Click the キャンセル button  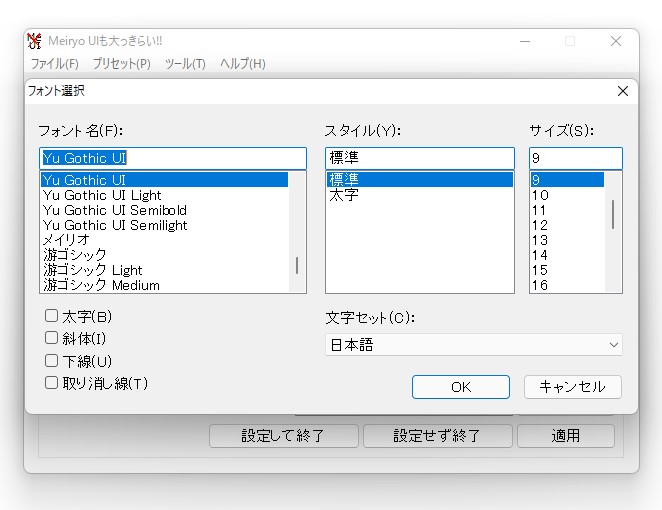click(x=573, y=387)
